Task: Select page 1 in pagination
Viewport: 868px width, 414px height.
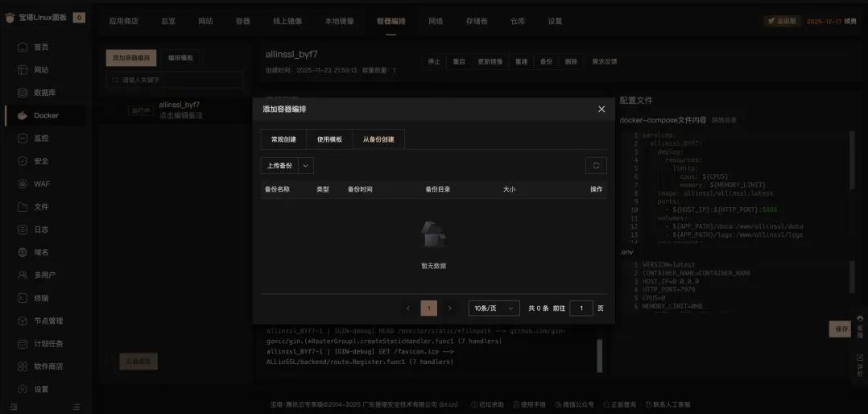Action: pyautogui.click(x=429, y=308)
